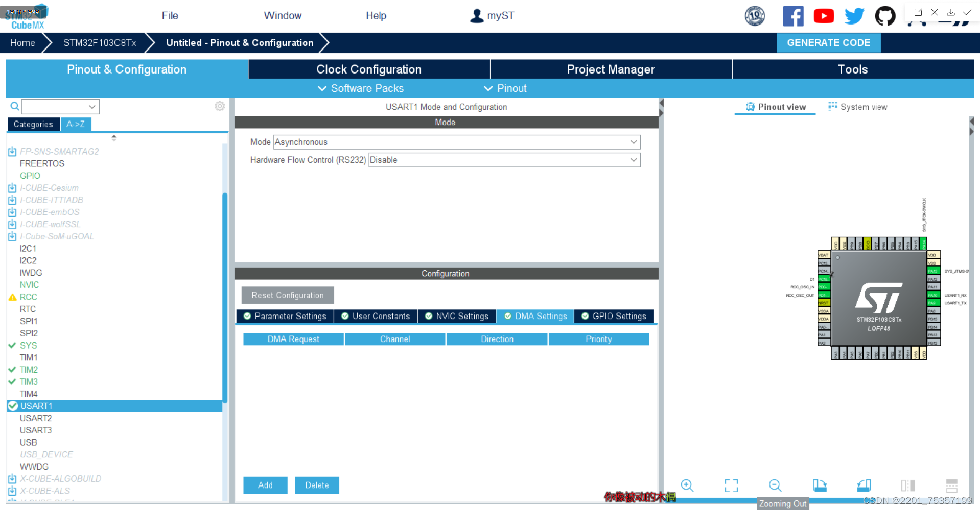The image size is (980, 510).
Task: Open the Parameter Settings tab
Action: click(285, 316)
